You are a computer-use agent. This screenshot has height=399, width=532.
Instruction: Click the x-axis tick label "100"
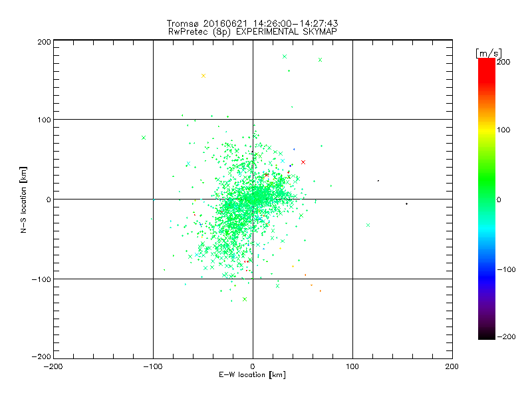352,366
